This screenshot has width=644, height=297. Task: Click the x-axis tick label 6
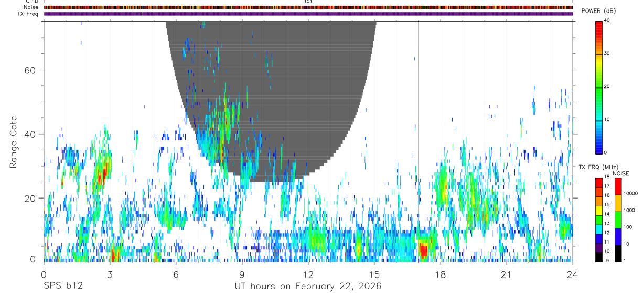(176, 274)
